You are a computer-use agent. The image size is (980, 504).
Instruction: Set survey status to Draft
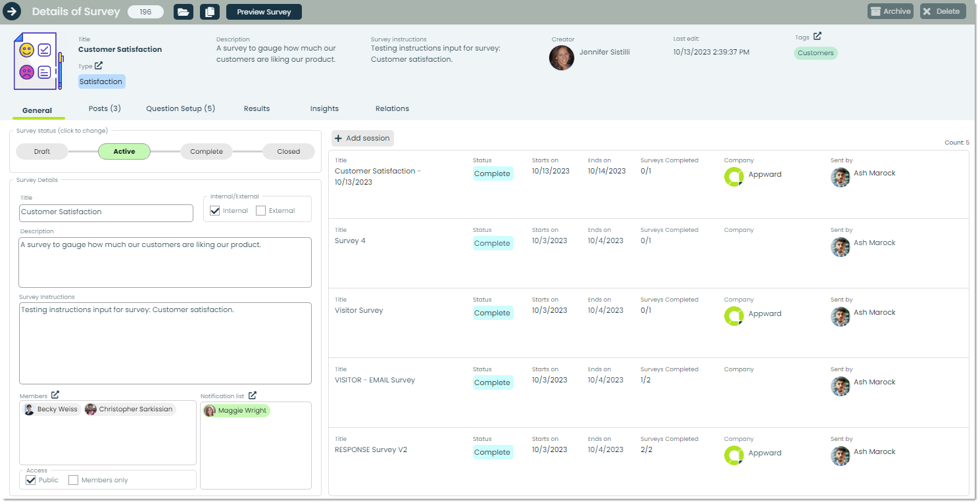tap(42, 152)
